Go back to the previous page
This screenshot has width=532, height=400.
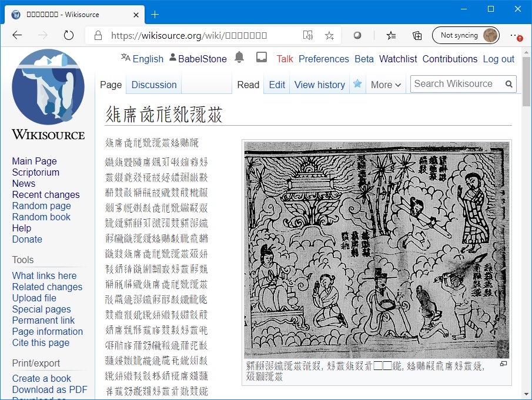17,35
